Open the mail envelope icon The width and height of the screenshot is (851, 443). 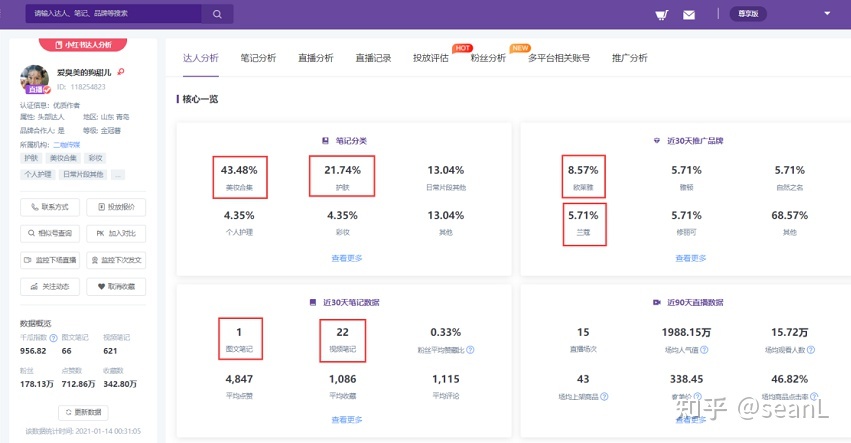click(x=689, y=15)
